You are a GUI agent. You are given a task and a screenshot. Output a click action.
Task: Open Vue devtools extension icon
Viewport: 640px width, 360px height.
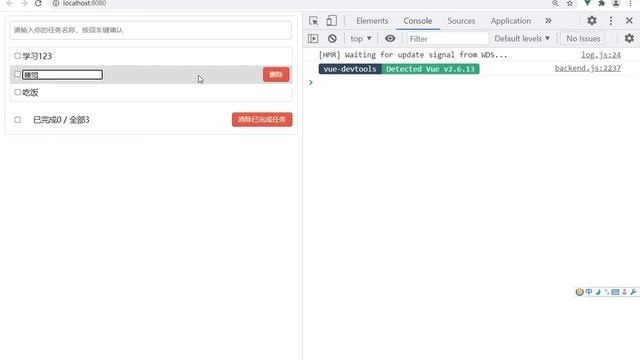pos(587,3)
